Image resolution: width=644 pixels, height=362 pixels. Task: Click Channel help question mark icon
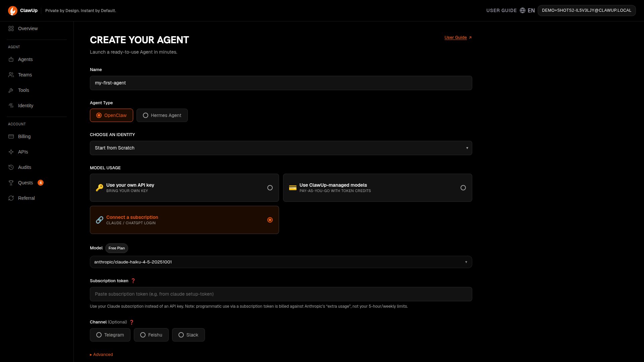click(x=132, y=322)
